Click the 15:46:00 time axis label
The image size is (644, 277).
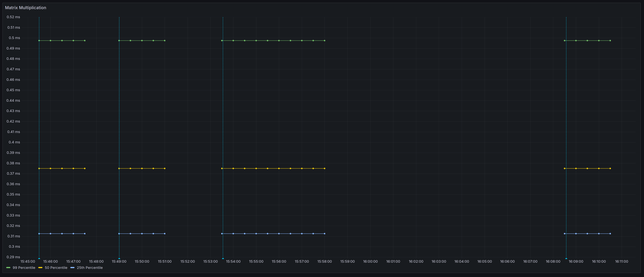click(x=51, y=261)
